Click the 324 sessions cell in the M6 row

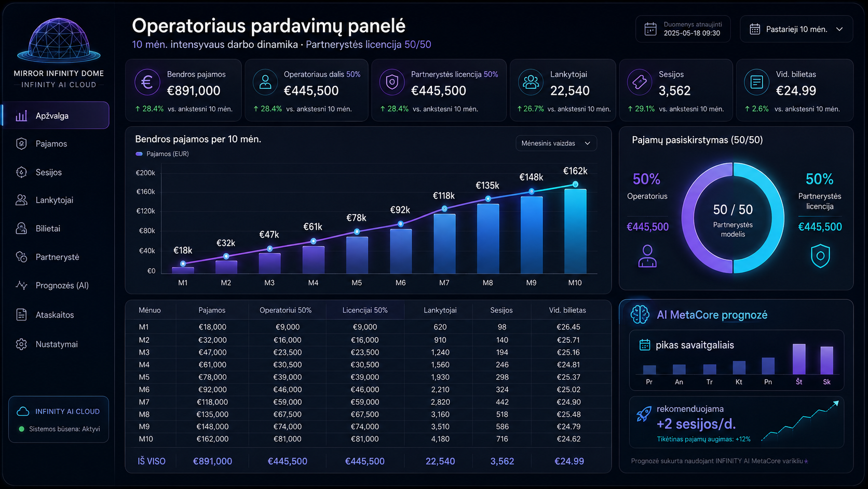pos(502,389)
